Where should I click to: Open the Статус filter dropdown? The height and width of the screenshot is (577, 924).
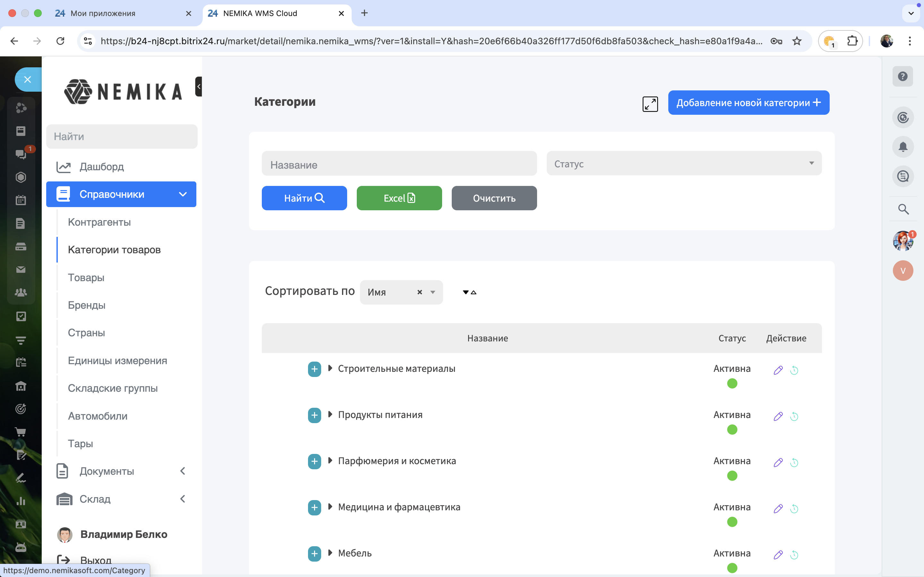pyautogui.click(x=683, y=163)
